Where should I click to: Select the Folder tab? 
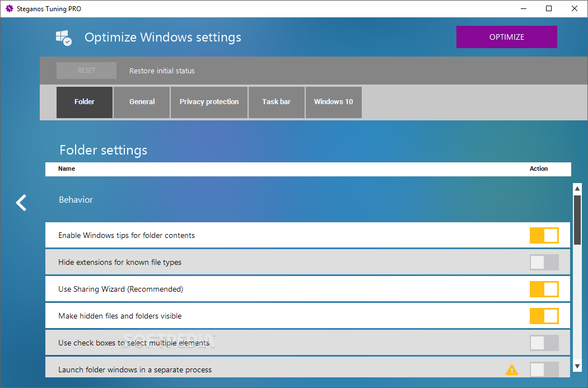point(85,102)
